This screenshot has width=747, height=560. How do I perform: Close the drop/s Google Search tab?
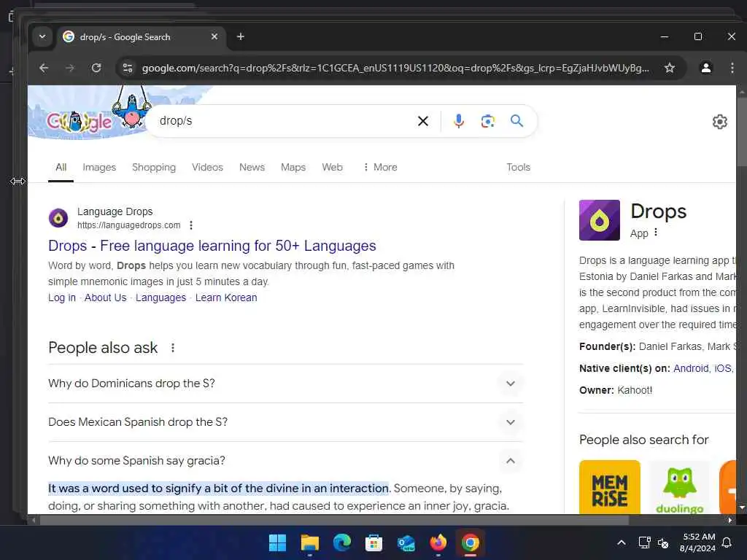pyautogui.click(x=214, y=36)
